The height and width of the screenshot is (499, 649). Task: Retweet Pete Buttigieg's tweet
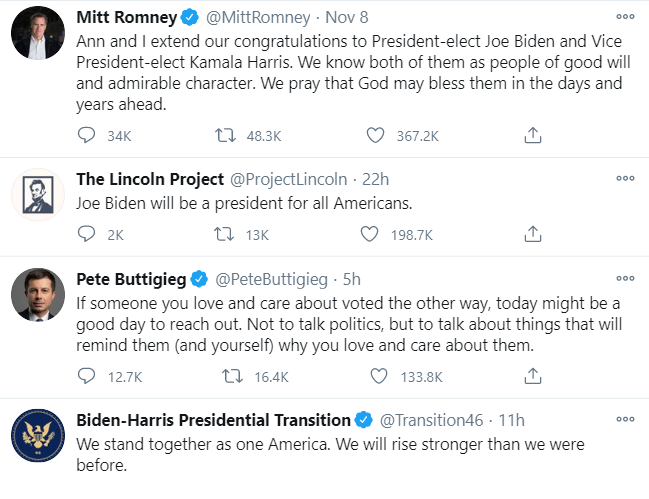click(226, 376)
